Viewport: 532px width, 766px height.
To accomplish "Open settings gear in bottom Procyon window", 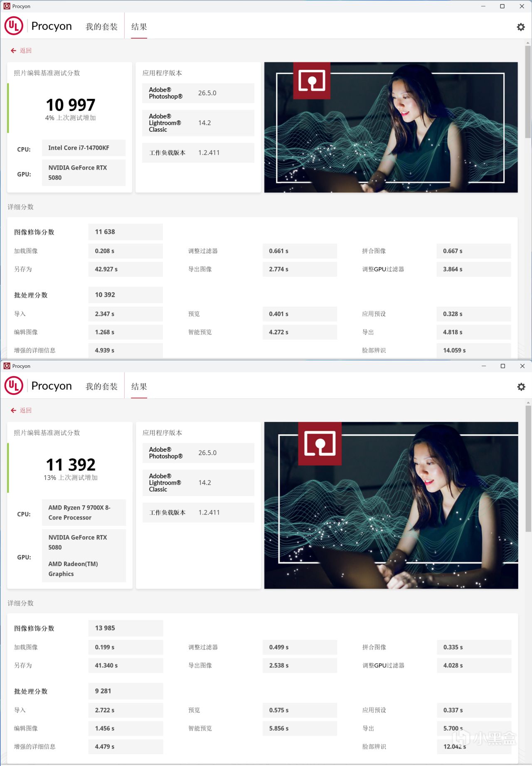I will click(521, 387).
